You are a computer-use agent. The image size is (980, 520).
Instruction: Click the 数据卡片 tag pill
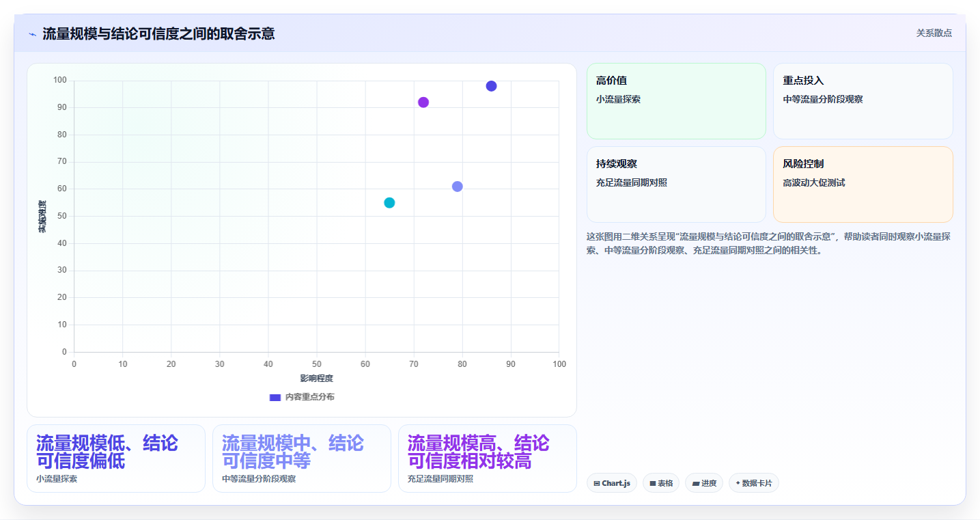pyautogui.click(x=754, y=483)
